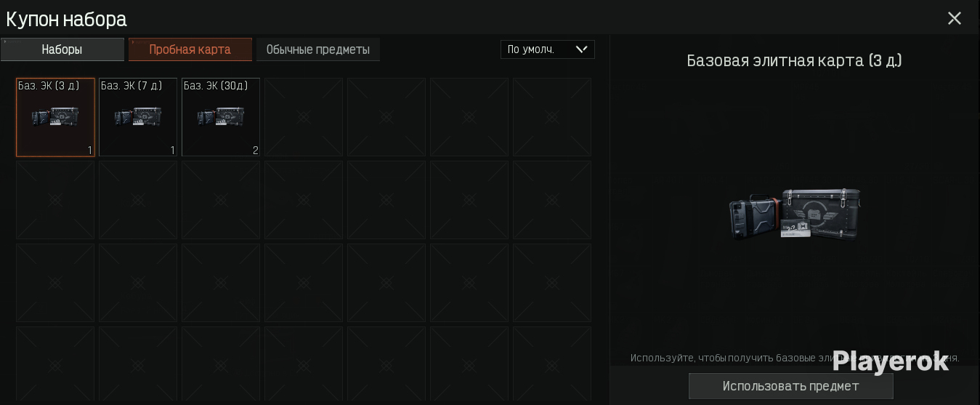Viewport: 980px width, 405px height.
Task: Click the last empty slot in first row
Action: (552, 117)
